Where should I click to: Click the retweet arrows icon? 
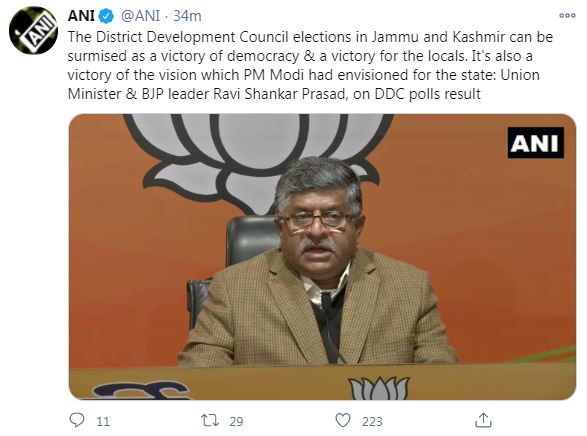point(210,420)
